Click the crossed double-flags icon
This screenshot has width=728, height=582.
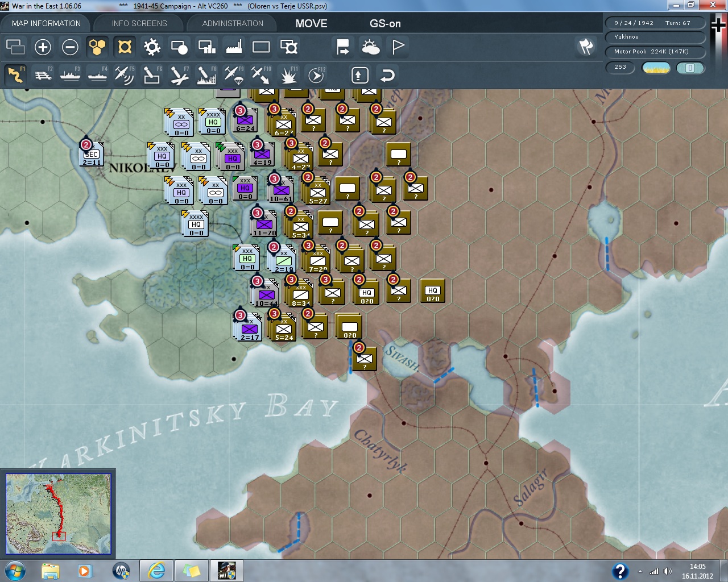586,47
